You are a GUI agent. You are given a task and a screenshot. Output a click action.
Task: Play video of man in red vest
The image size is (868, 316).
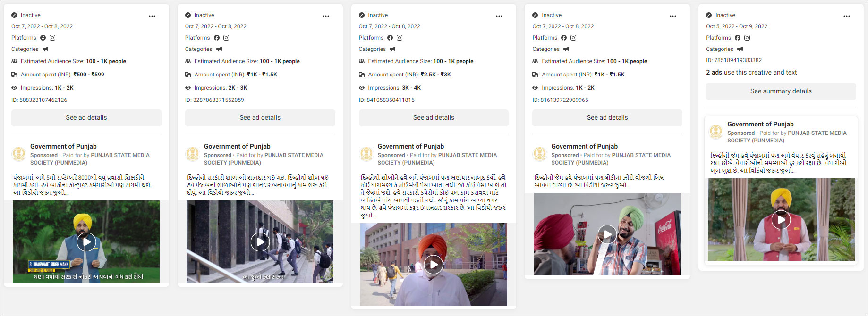tap(781, 220)
